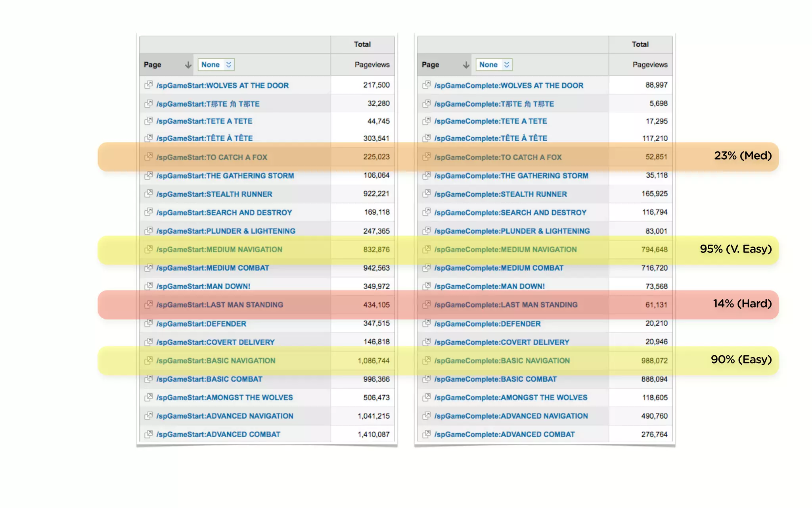The image size is (812, 508).
Task: Open external icon beside spGameStart:ADVANCED COMBAT
Action: (x=148, y=434)
